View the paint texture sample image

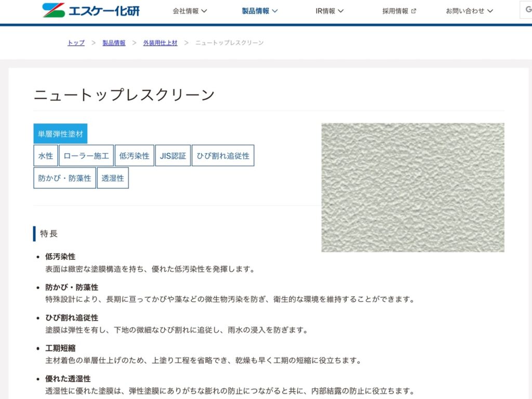tap(413, 188)
